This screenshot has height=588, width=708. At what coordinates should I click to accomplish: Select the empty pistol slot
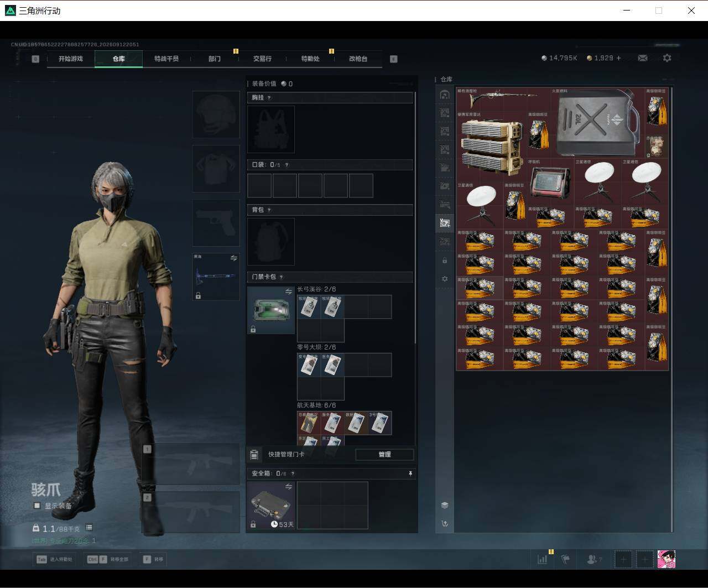click(x=216, y=223)
